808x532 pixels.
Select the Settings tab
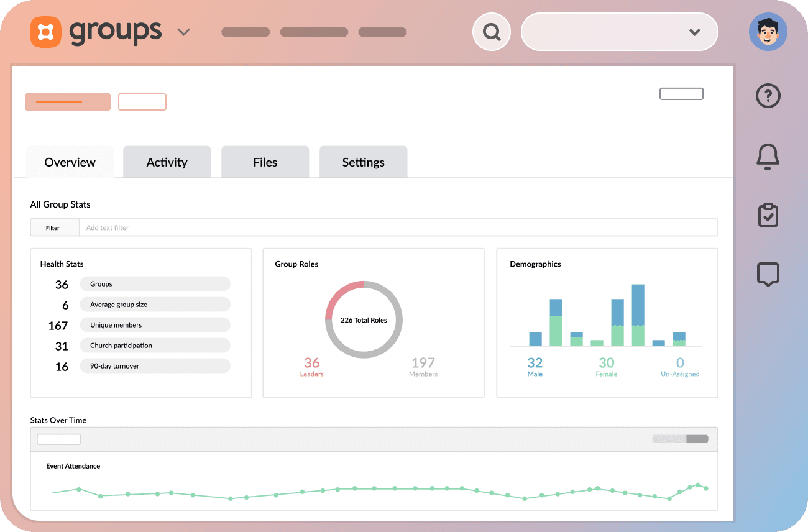coord(363,162)
